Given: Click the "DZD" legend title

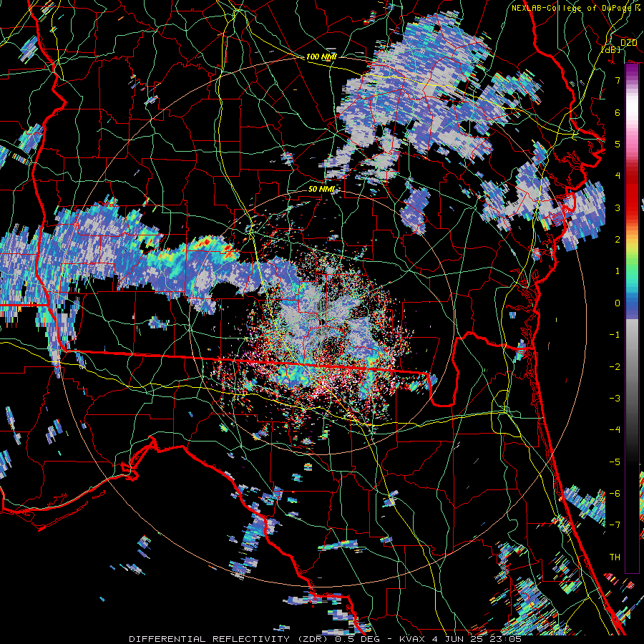Looking at the screenshot, I should click(x=629, y=43).
